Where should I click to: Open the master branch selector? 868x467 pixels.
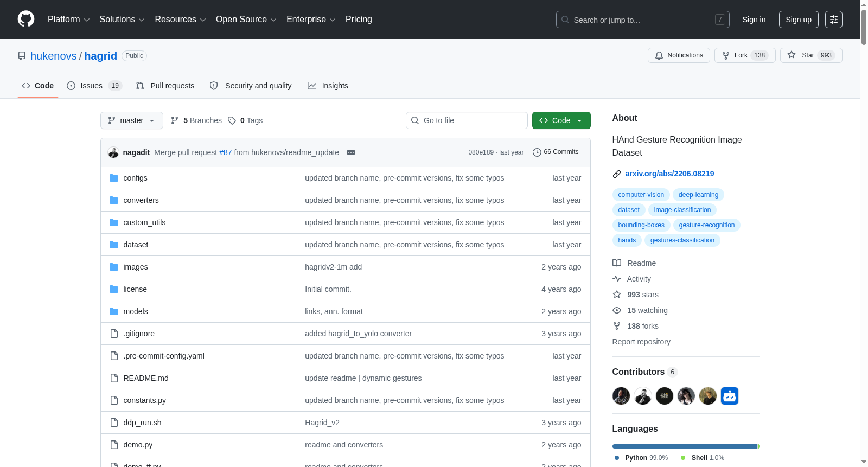(x=132, y=120)
